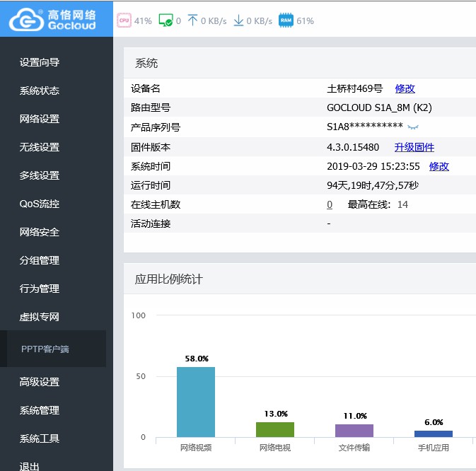This screenshot has width=476, height=471.
Task: Click the RAM usage icon
Action: [x=286, y=21]
